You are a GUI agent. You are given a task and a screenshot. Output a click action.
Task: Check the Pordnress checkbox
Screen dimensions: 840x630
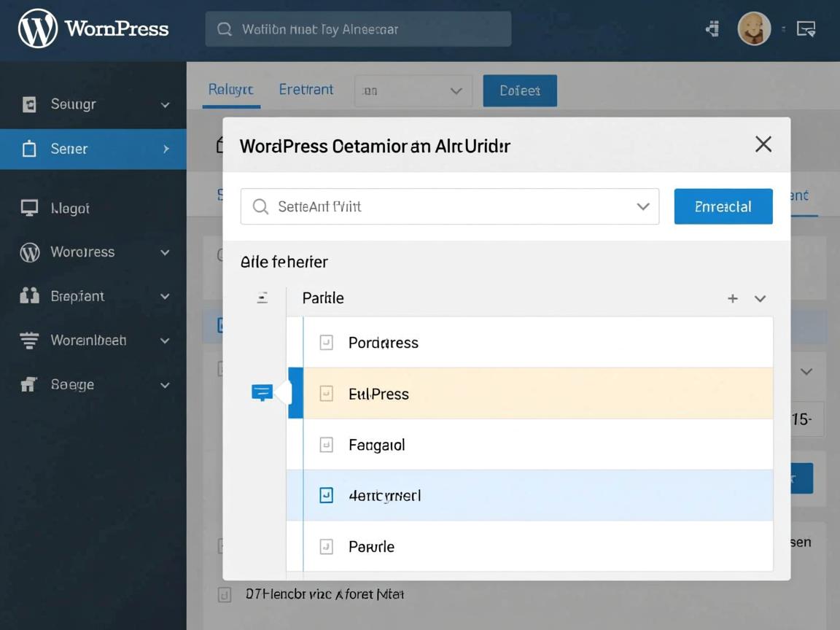325,342
